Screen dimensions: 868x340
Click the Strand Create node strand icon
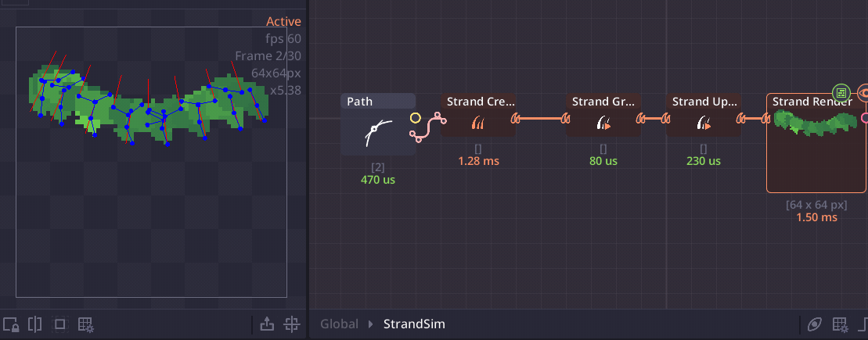[x=478, y=123]
